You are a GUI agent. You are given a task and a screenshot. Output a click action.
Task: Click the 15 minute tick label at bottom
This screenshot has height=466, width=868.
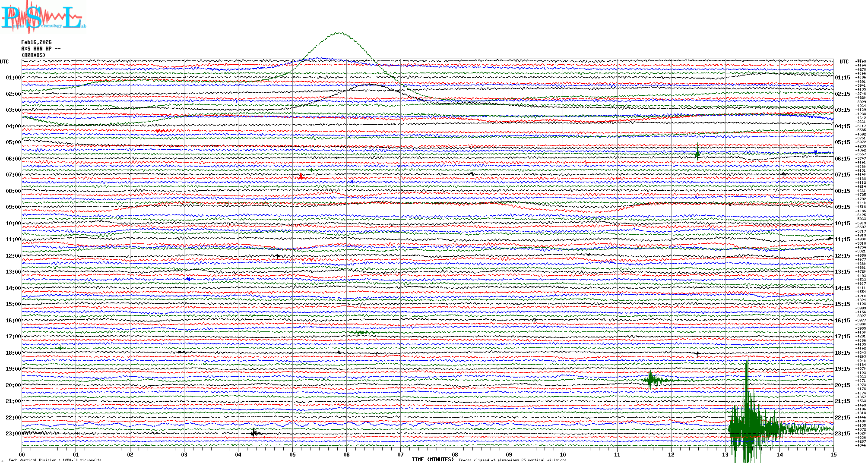pyautogui.click(x=833, y=454)
